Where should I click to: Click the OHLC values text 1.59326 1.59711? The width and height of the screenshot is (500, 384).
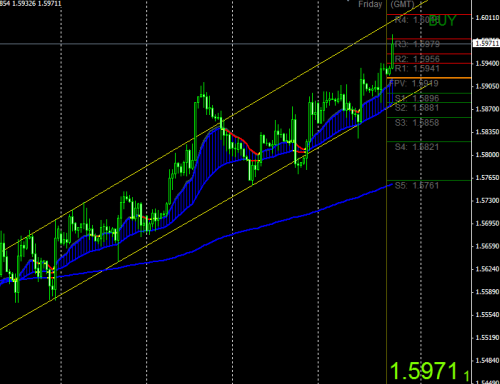pyautogui.click(x=37, y=3)
